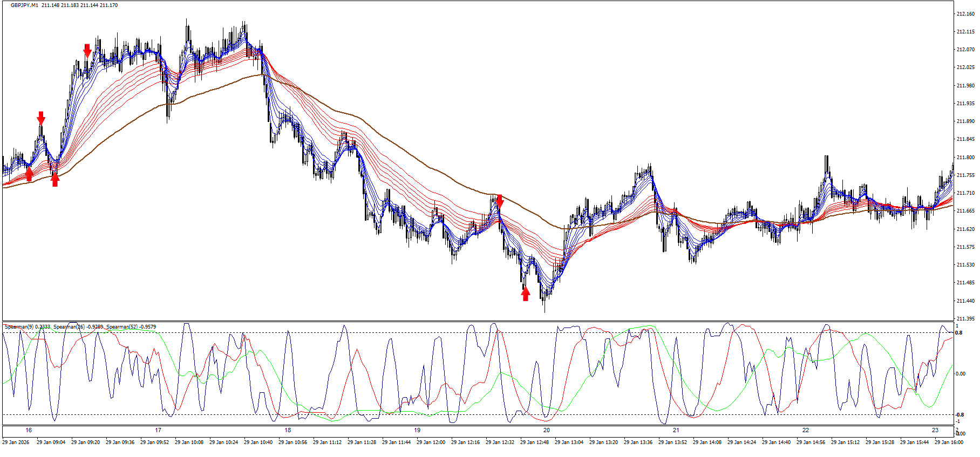Click hour marker 20 on the timeline

pos(547,431)
